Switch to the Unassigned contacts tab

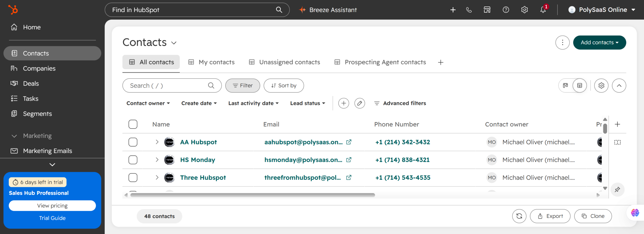click(x=284, y=62)
